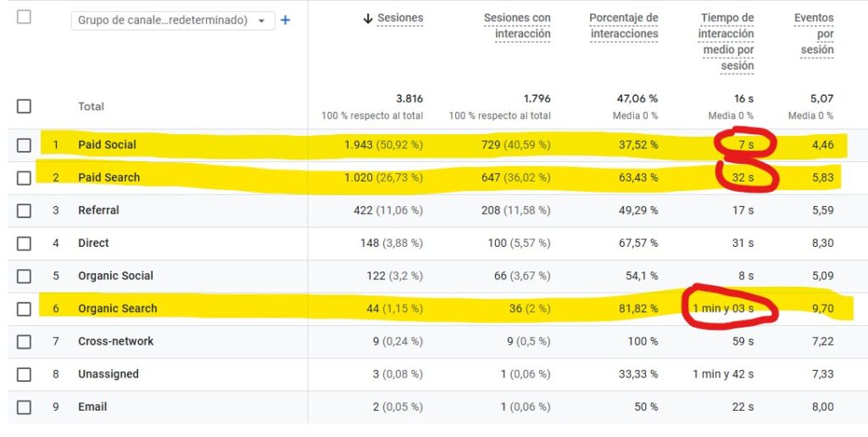Click Organic Search events per session 9,70

[822, 309]
